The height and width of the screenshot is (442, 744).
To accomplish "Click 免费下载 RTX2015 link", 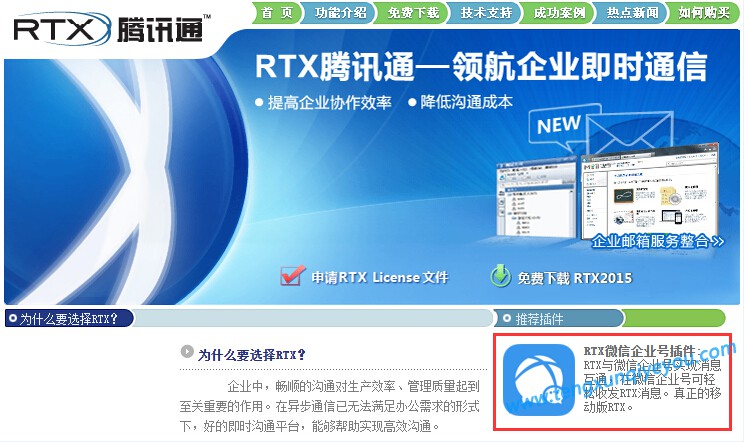I will tap(575, 278).
